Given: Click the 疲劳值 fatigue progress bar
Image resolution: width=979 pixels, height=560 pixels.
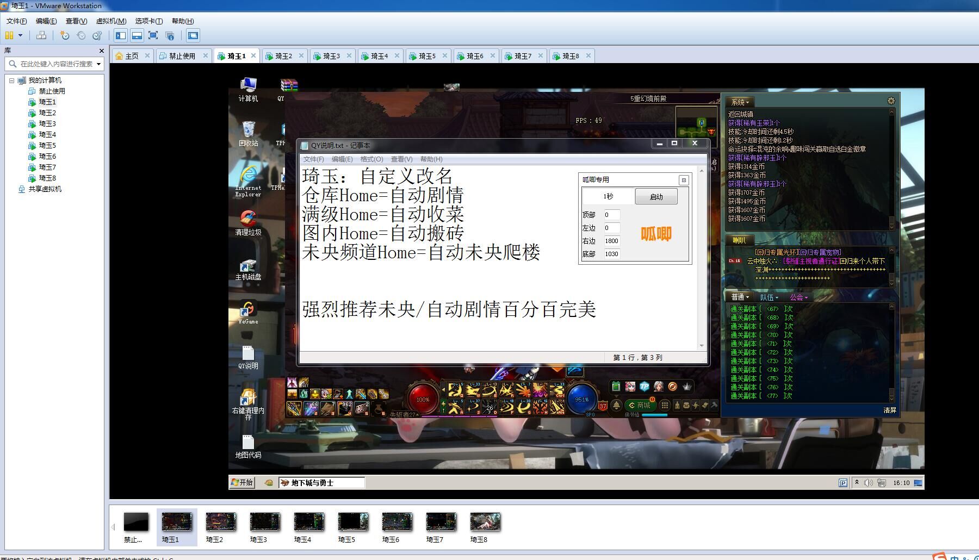Looking at the screenshot, I should (654, 415).
